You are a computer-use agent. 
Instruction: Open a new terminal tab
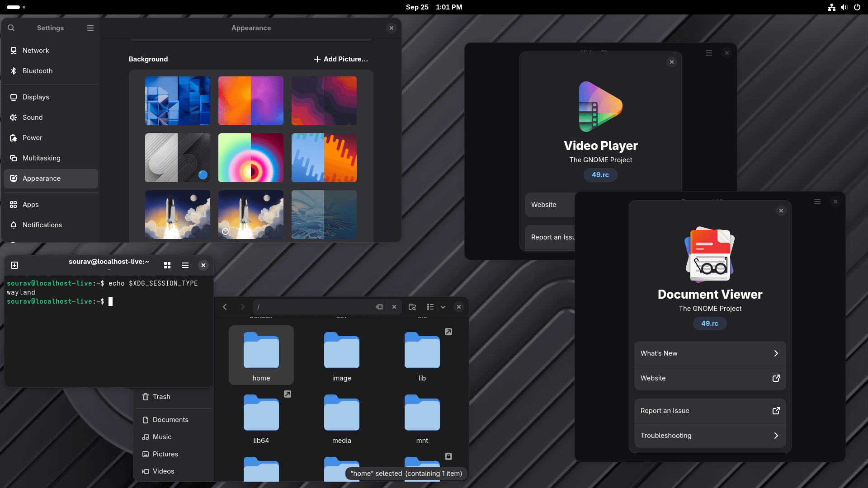(14, 265)
